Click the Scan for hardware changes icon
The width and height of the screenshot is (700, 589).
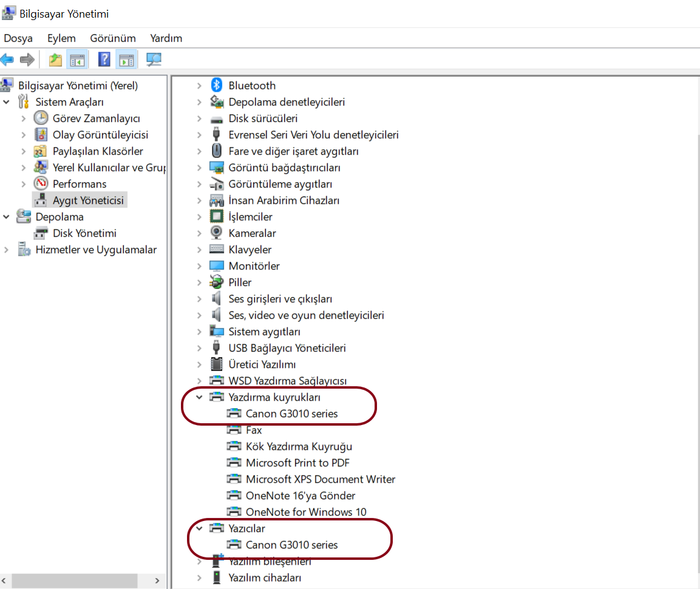pos(152,59)
